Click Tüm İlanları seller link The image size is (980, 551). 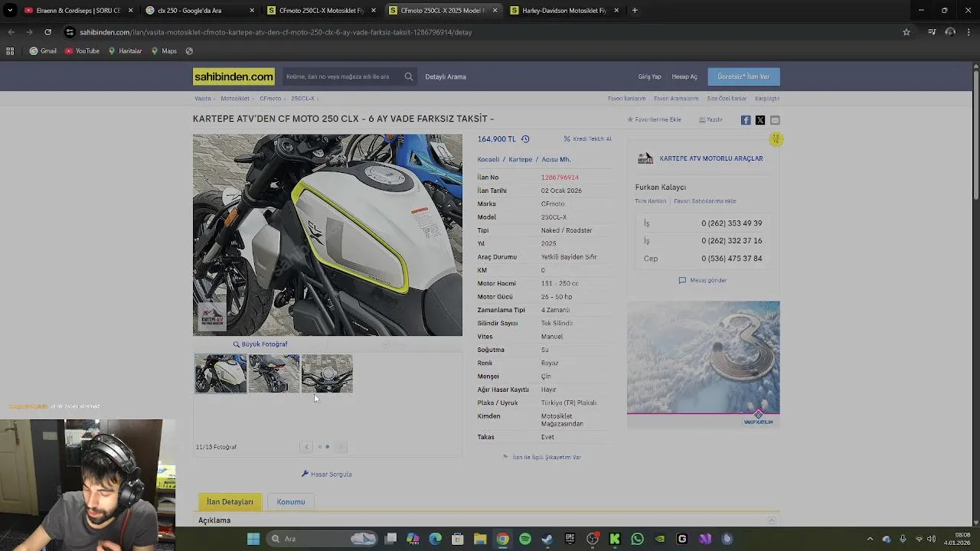(651, 201)
